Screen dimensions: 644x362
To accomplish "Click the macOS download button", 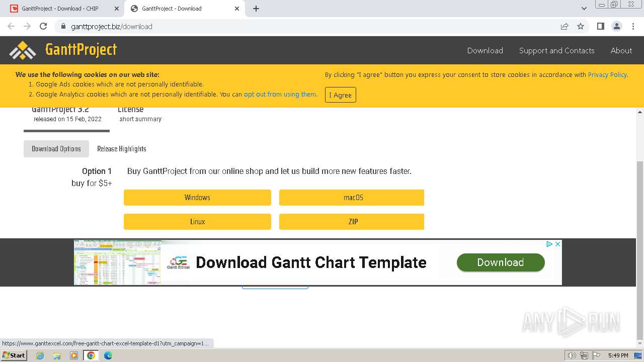I will (x=352, y=198).
